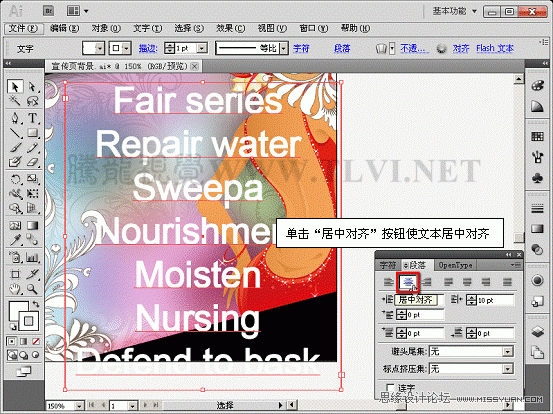Screen dimensions: 553x414
Task: Choose the Line Segment tool
Action: click(x=15, y=133)
